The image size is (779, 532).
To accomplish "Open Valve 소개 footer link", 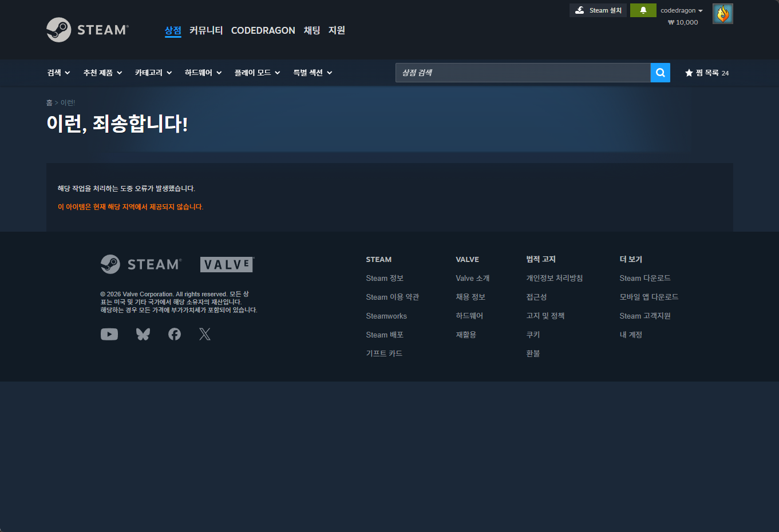I will [473, 278].
